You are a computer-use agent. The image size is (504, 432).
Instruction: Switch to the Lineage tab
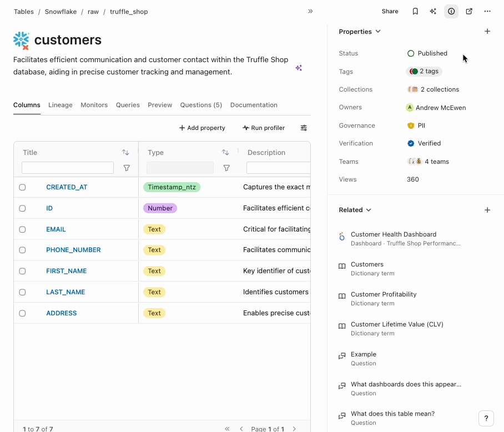tap(60, 105)
